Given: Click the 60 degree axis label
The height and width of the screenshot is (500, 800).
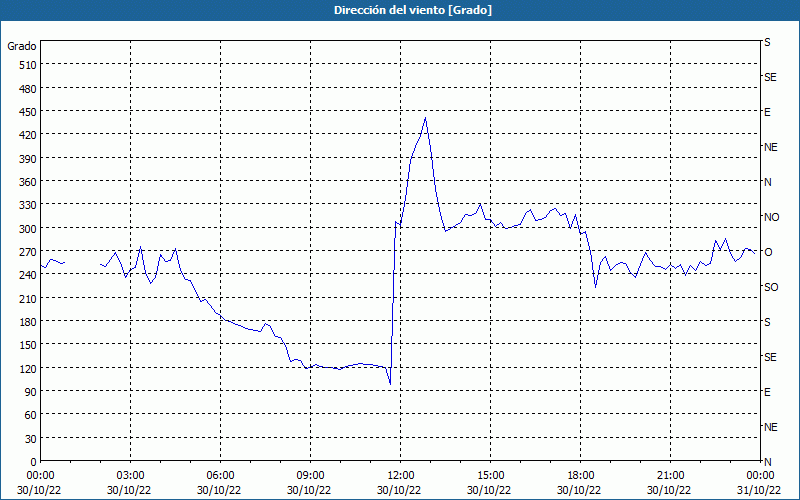Looking at the screenshot, I should (31, 415).
